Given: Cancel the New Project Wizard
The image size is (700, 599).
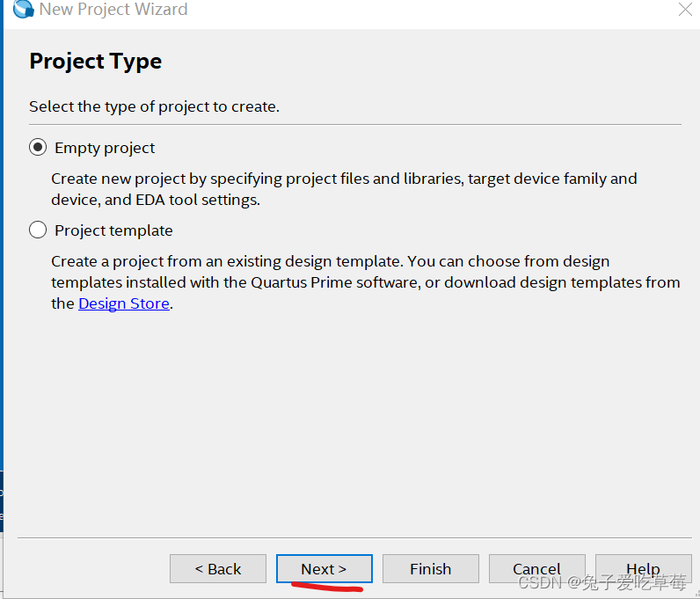Looking at the screenshot, I should point(536,568).
